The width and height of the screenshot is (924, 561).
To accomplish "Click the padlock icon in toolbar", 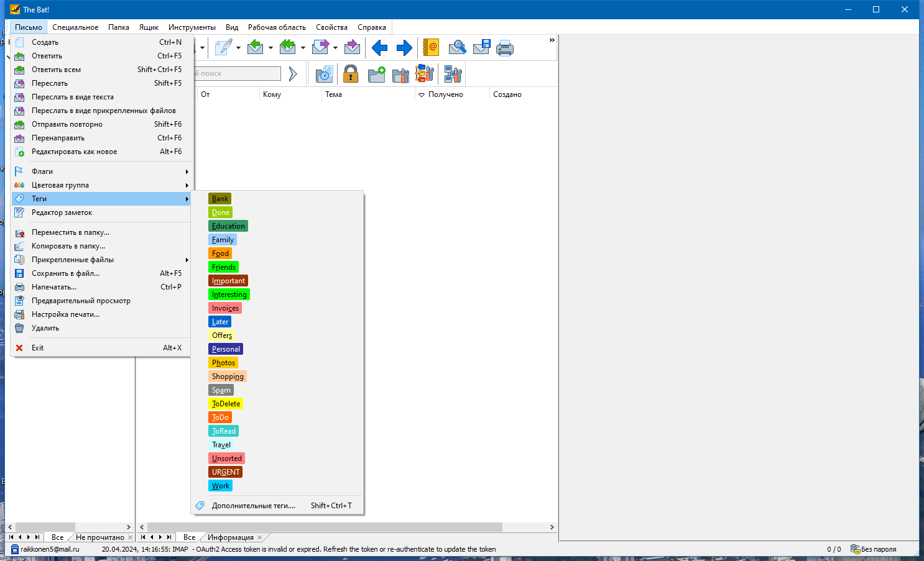I will point(351,74).
